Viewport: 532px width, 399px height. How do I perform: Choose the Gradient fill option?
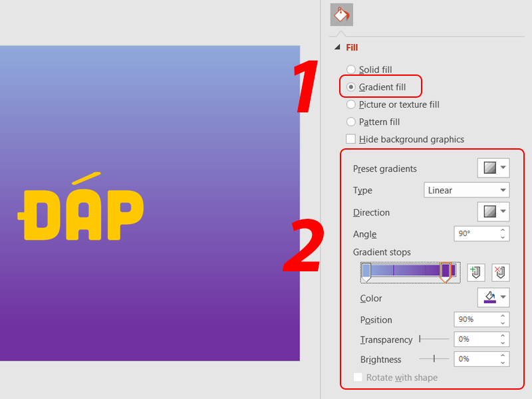point(351,87)
